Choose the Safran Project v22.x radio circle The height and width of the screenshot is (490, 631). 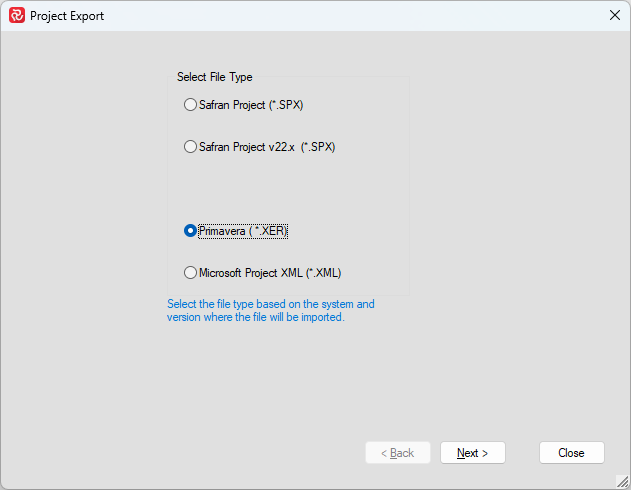[x=190, y=147]
